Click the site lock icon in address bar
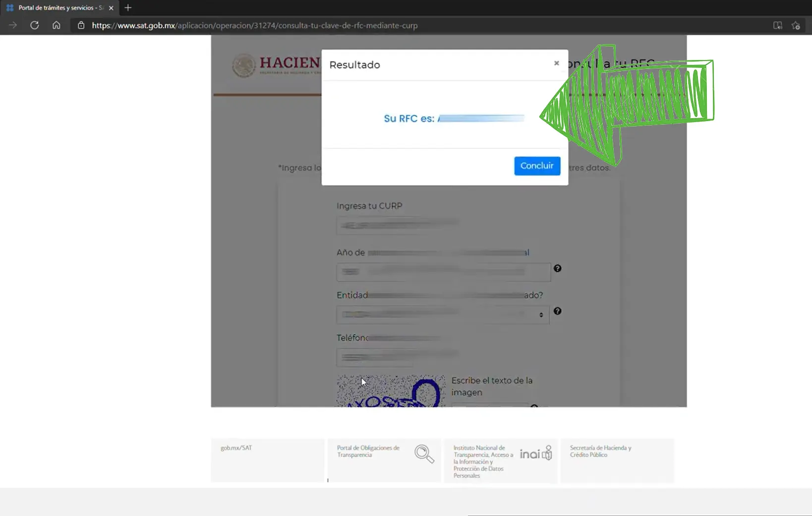Viewport: 812px width, 516px height. [81, 25]
